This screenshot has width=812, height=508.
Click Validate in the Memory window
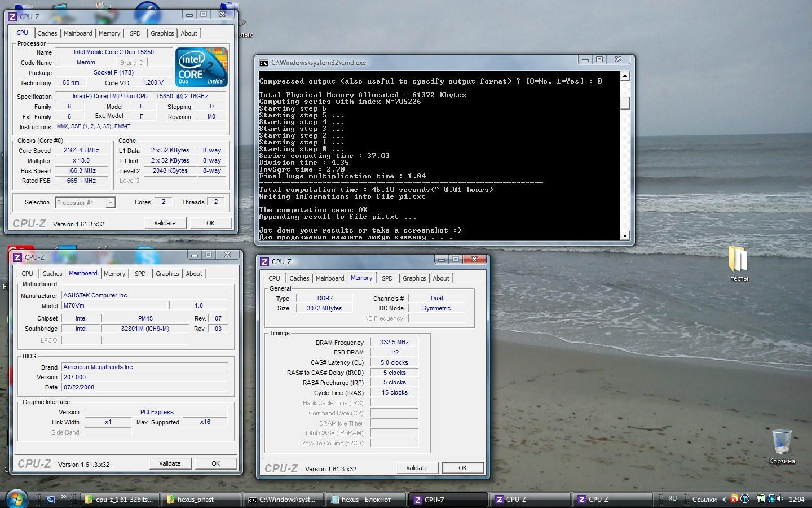click(x=417, y=468)
